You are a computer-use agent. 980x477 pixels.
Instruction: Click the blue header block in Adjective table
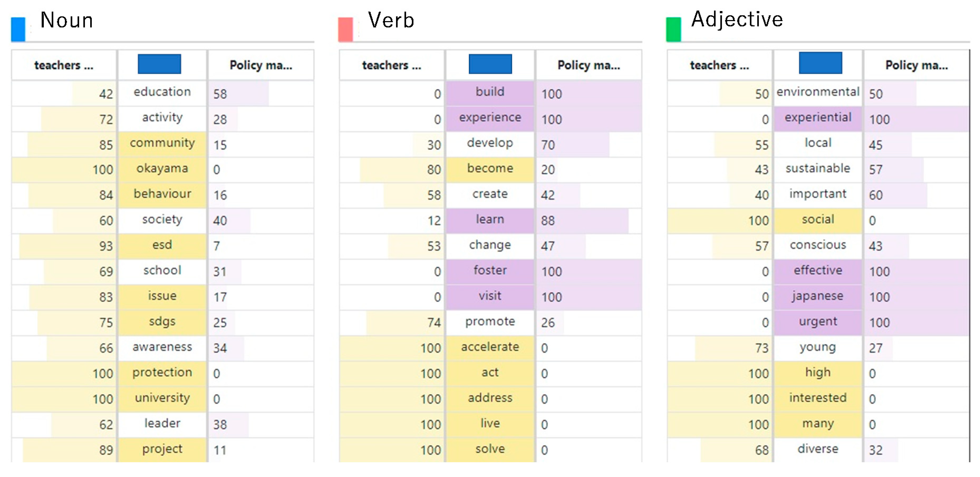pos(820,63)
